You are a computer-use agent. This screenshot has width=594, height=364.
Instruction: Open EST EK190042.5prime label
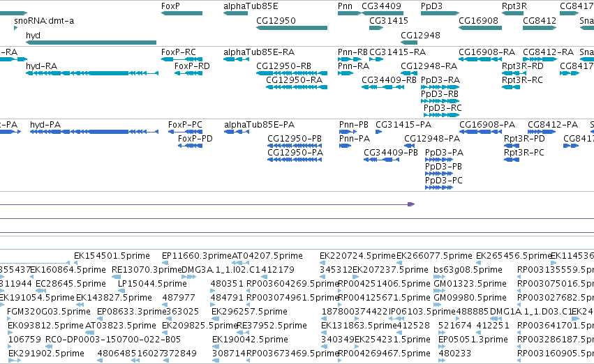point(250,340)
